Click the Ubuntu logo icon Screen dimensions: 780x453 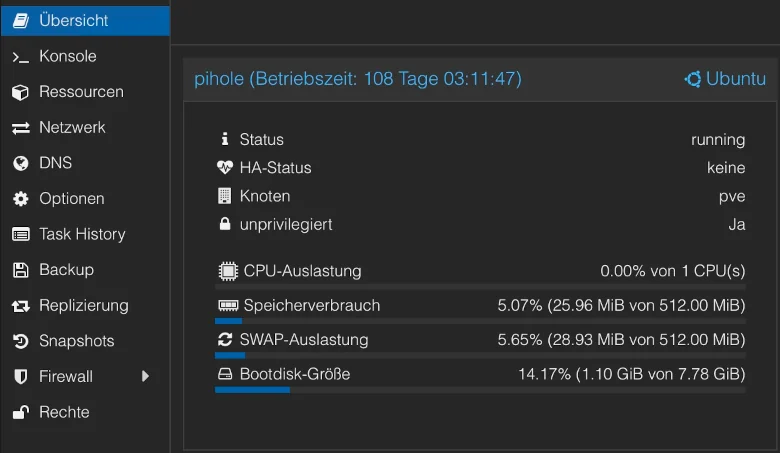693,79
